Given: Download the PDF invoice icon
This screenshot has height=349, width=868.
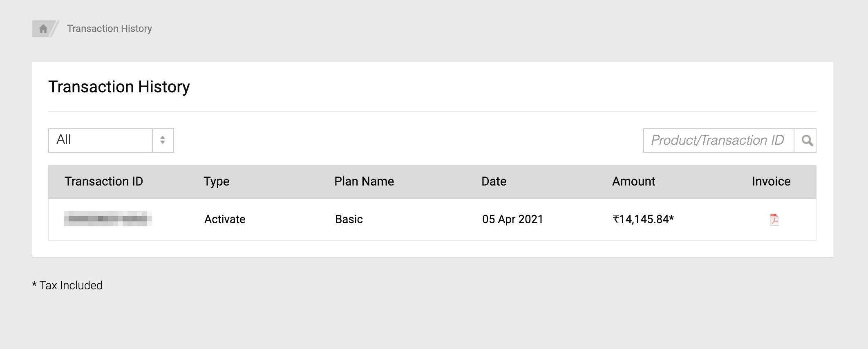Looking at the screenshot, I should click(774, 219).
